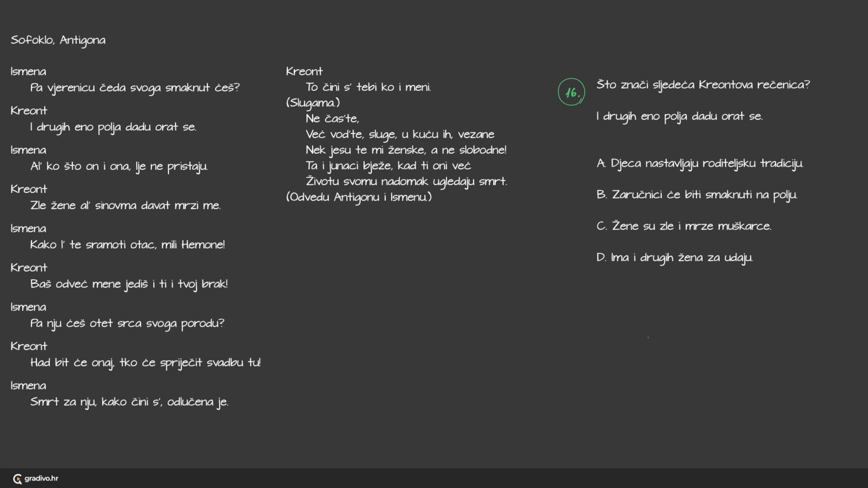Click the line Životu svomu nadomak ugledaju smrt
This screenshot has height=488, width=868.
tap(406, 182)
